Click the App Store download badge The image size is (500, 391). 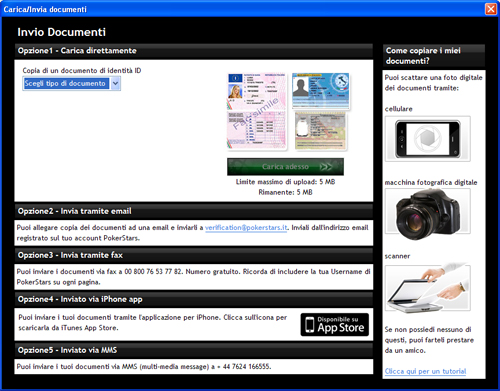335,324
